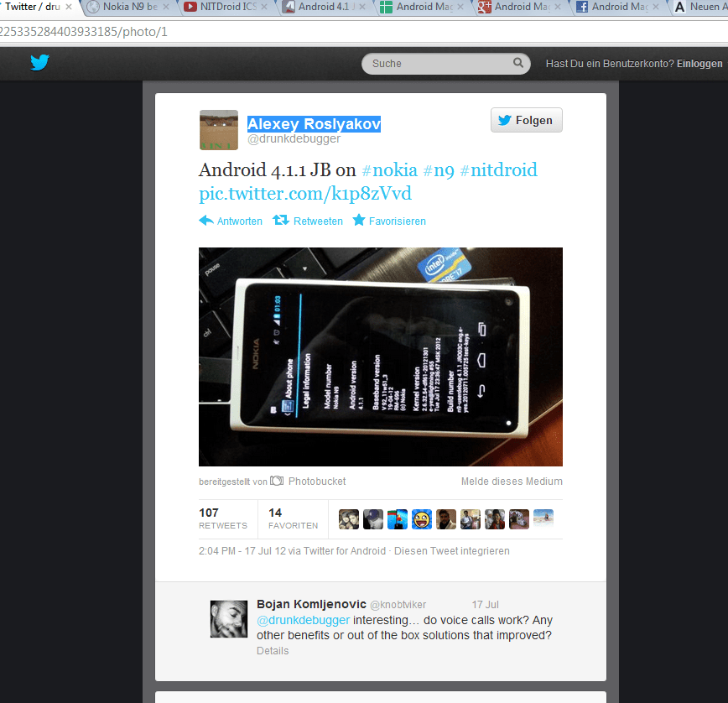This screenshot has width=728, height=703.
Task: Switch to the NITDroid ICS YouTube tab
Action: click(227, 7)
